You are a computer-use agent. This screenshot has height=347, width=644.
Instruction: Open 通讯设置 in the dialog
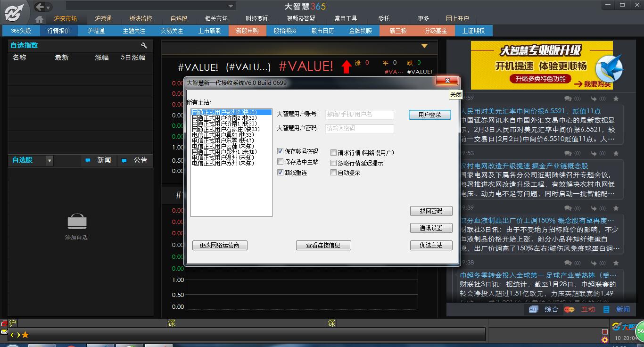coord(431,228)
